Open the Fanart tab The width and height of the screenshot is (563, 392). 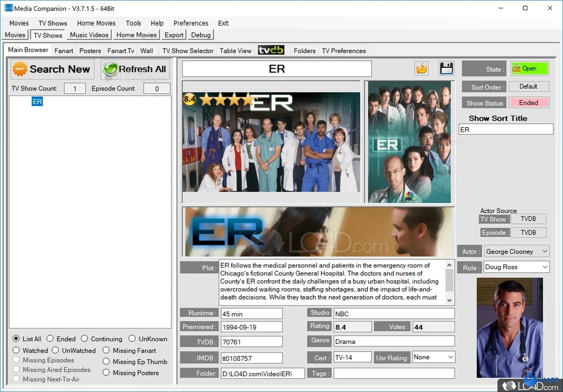click(x=64, y=51)
